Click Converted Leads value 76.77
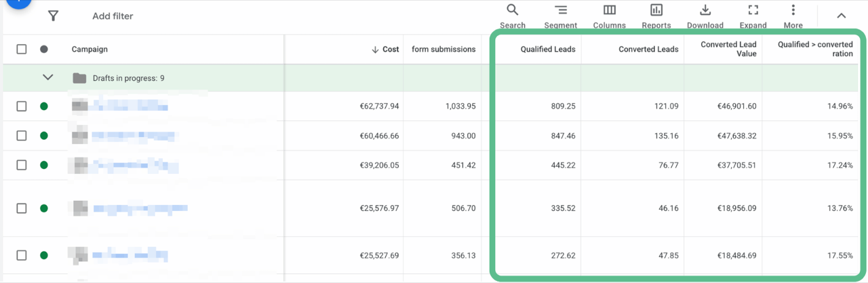868x283 pixels. click(669, 166)
